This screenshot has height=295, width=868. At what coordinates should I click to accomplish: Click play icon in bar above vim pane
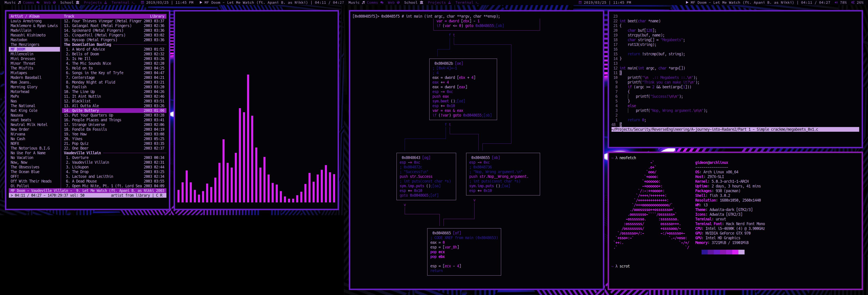(x=687, y=2)
